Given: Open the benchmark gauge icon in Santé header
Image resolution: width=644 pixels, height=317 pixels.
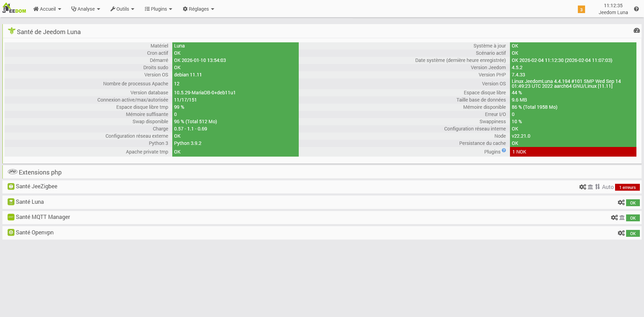Looking at the screenshot, I should tap(636, 31).
